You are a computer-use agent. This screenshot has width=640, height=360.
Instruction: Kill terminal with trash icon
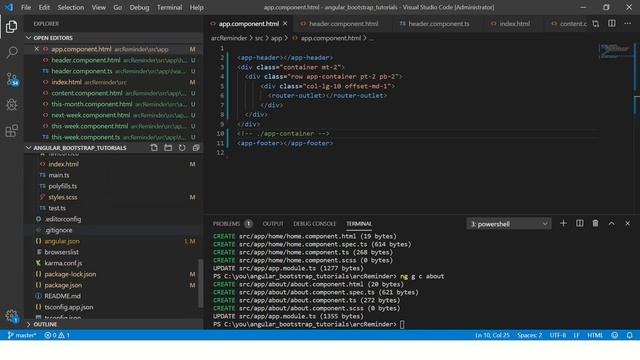pyautogui.click(x=596, y=223)
